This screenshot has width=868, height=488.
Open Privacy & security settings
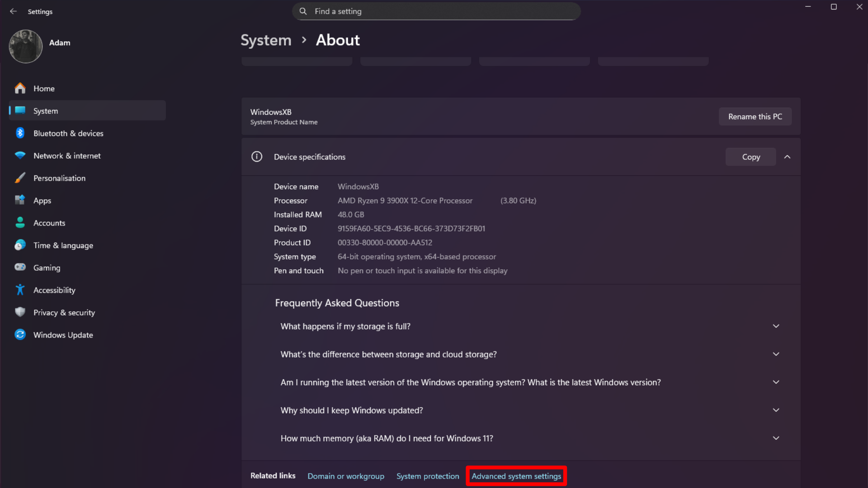pos(64,312)
